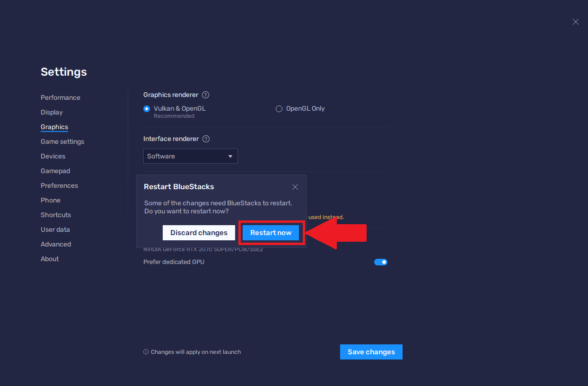Open Graphics settings section

pyautogui.click(x=54, y=127)
